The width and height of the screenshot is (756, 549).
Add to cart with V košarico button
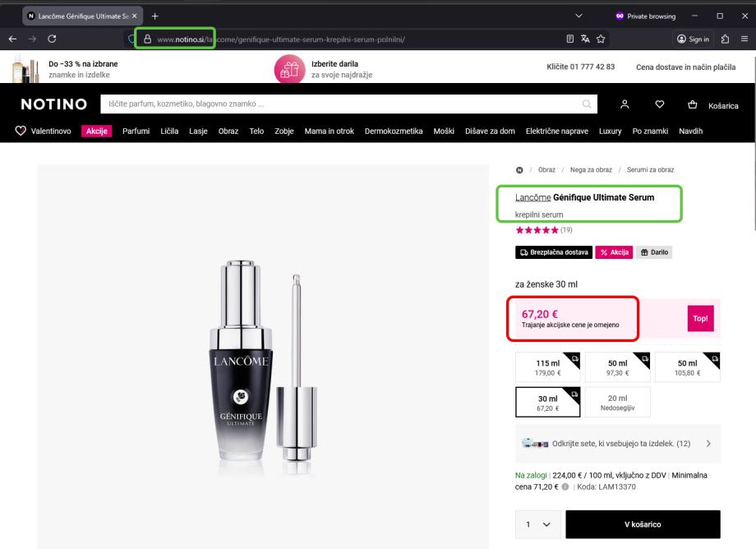pyautogui.click(x=643, y=524)
